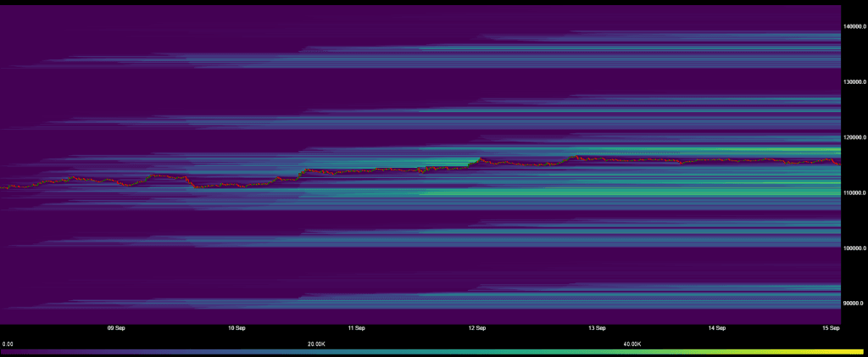
Task: Select the 120000.0 price level label
Action: [854, 137]
